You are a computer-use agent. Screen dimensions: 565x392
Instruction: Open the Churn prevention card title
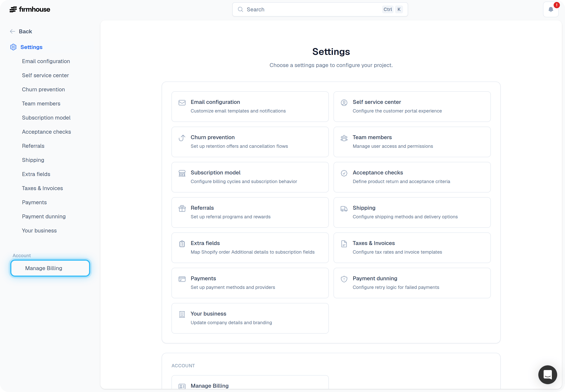pyautogui.click(x=212, y=137)
